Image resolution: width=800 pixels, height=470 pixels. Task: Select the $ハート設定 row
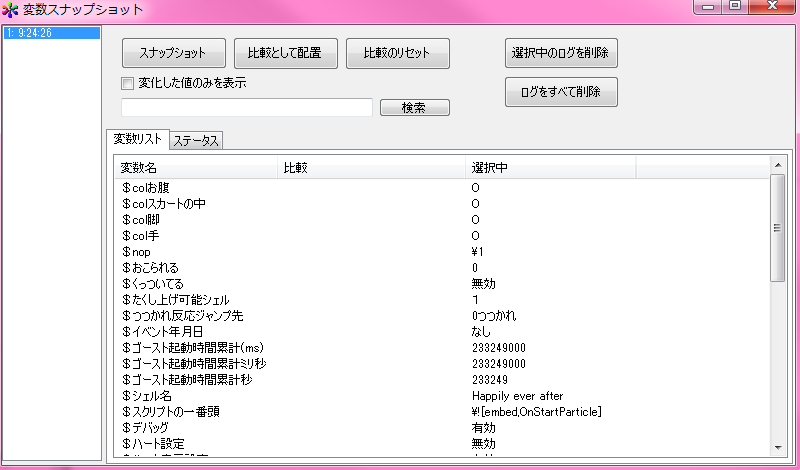tap(442, 443)
